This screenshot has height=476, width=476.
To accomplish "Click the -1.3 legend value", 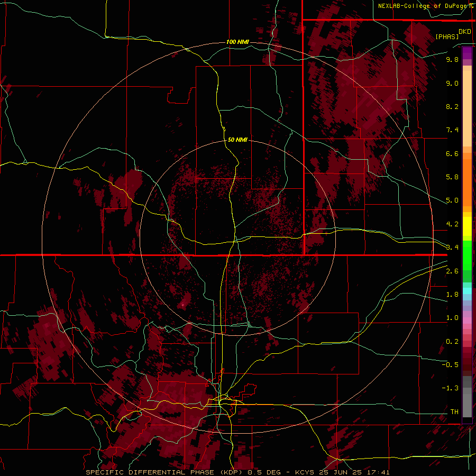I will [x=450, y=388].
